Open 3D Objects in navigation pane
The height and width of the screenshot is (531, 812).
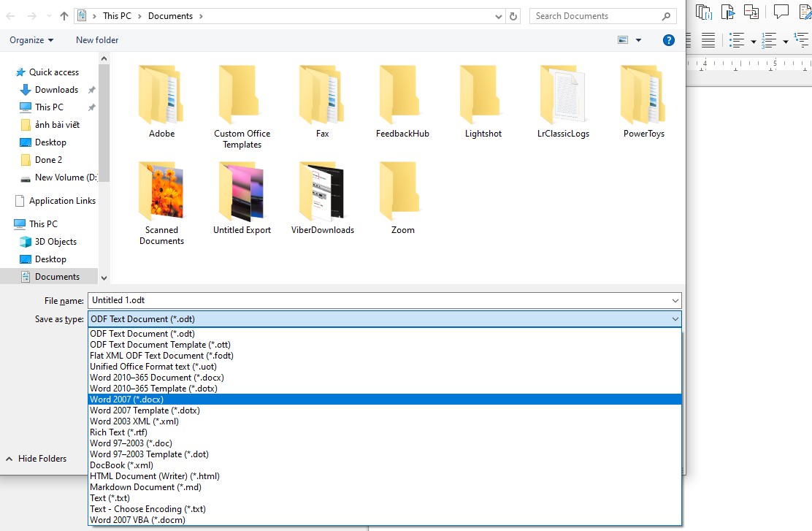pyautogui.click(x=55, y=242)
